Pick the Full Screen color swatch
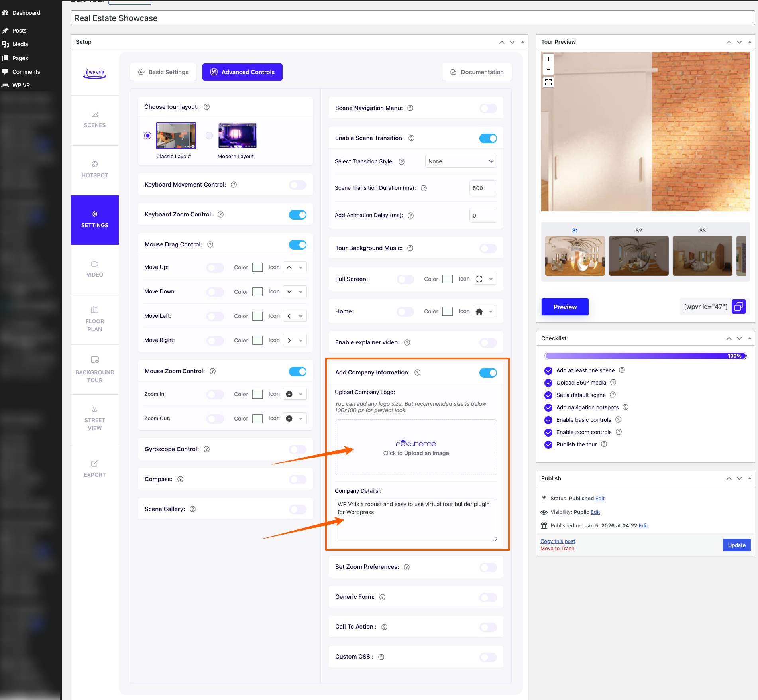The height and width of the screenshot is (700, 758). (x=448, y=279)
